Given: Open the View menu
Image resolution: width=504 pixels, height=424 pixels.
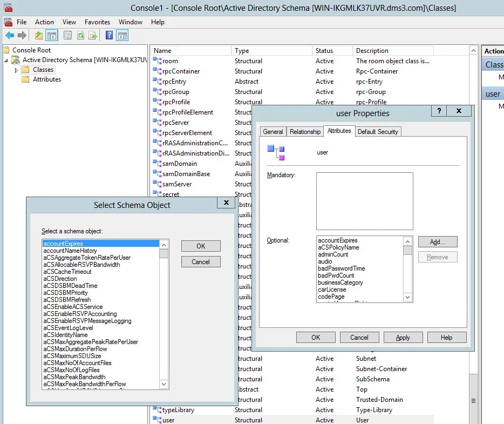Looking at the screenshot, I should (69, 22).
